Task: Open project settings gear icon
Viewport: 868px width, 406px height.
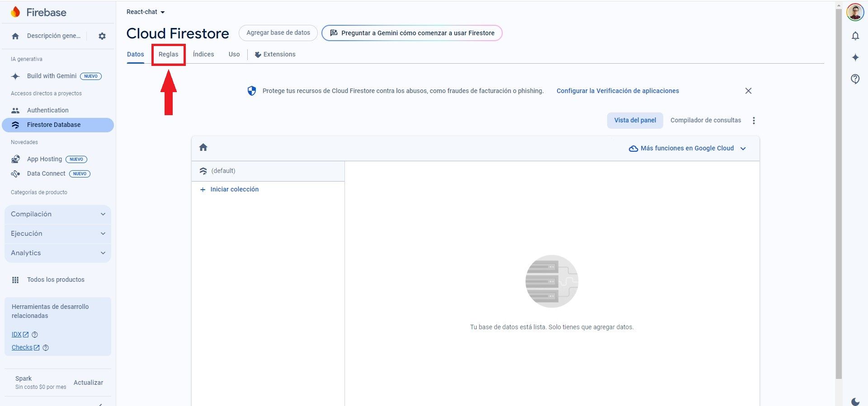Action: click(102, 36)
